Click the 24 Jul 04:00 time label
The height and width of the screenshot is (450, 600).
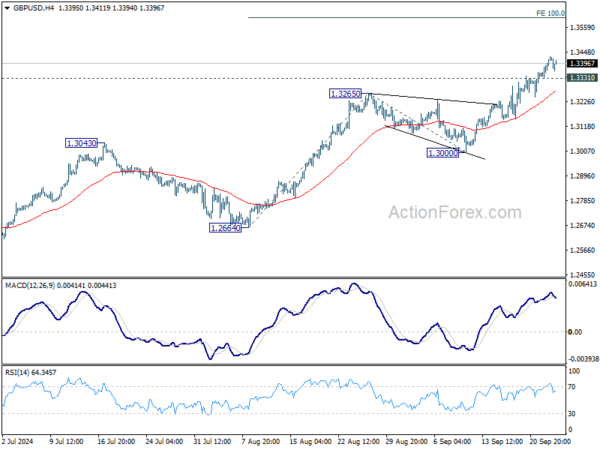[165, 442]
